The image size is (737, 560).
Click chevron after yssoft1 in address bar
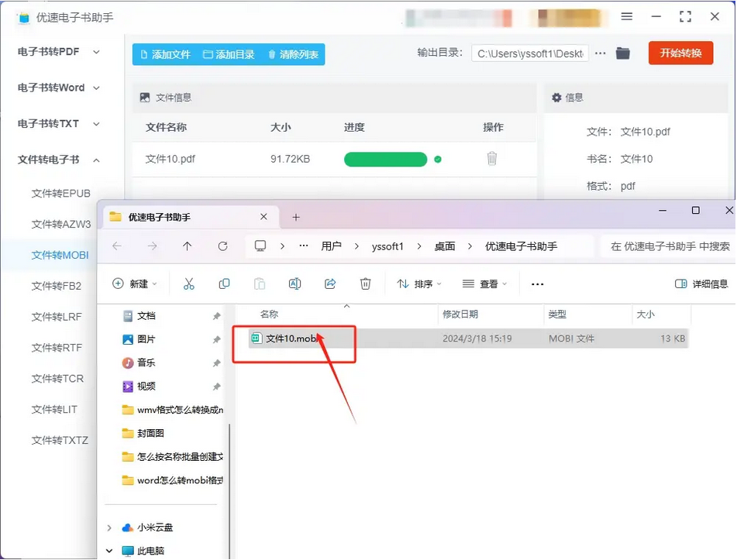pyautogui.click(x=418, y=246)
